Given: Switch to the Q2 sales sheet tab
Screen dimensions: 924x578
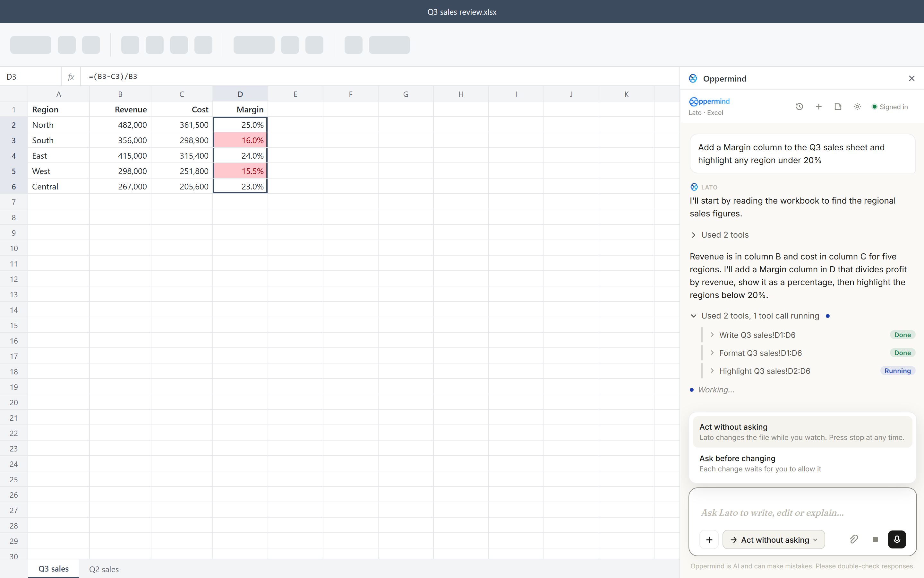Looking at the screenshot, I should [104, 569].
